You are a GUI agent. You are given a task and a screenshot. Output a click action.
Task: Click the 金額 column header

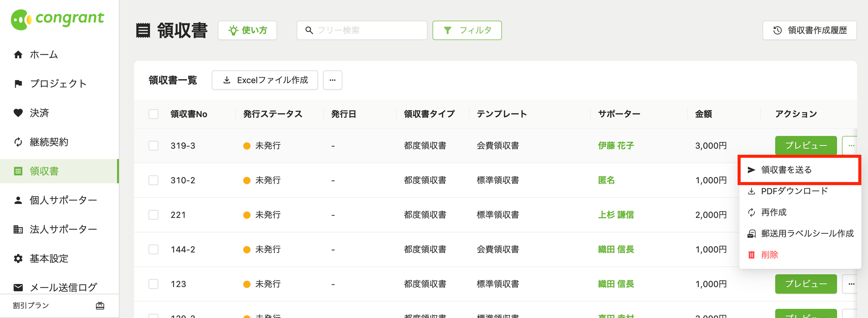point(704,114)
